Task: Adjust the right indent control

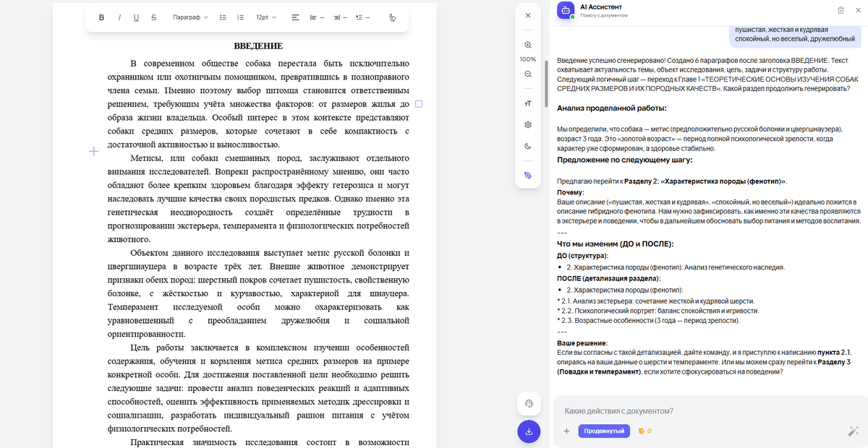Action: point(340,17)
